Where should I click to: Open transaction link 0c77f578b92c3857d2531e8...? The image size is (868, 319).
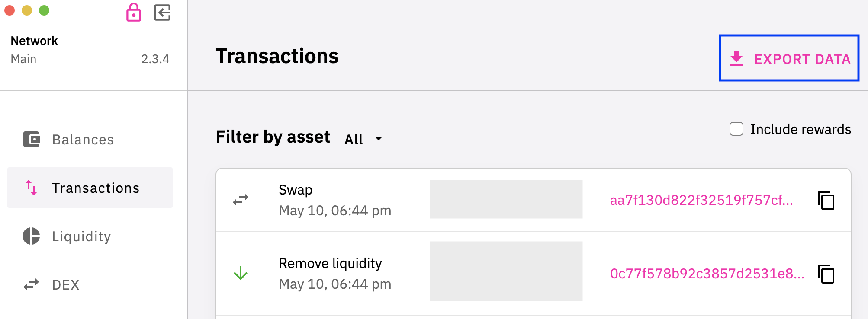tap(707, 274)
